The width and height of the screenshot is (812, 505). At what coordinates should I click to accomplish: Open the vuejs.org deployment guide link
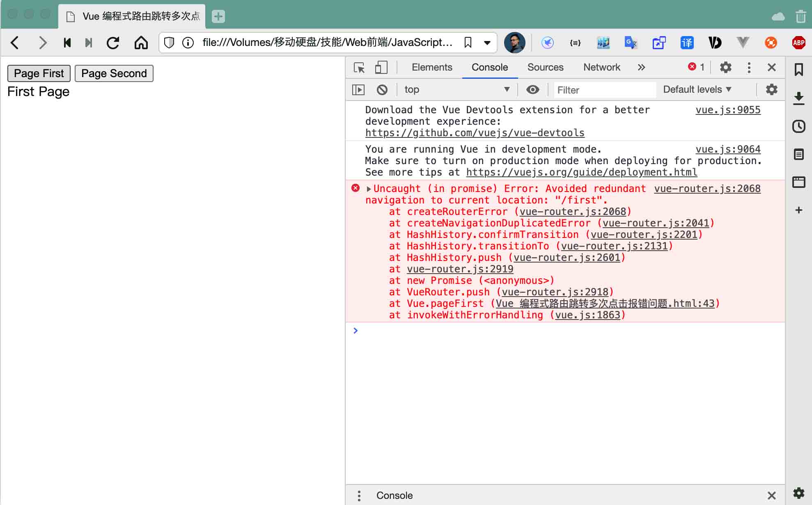coord(582,172)
